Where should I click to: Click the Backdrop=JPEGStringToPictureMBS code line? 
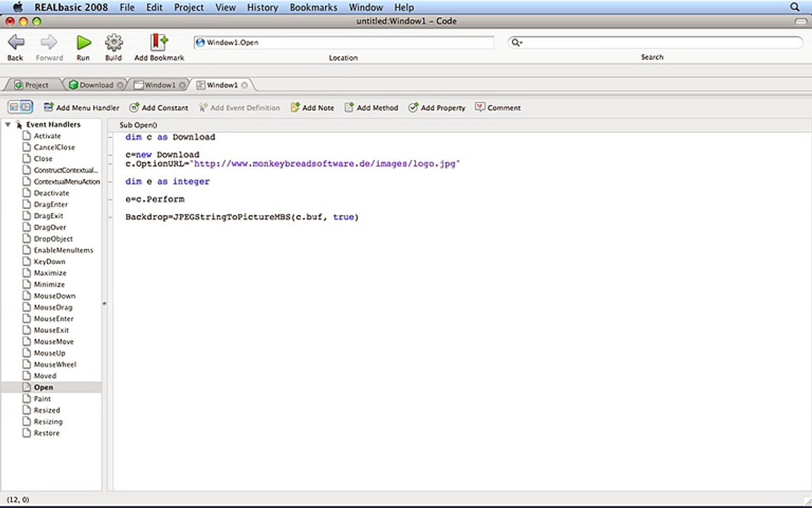[242, 217]
